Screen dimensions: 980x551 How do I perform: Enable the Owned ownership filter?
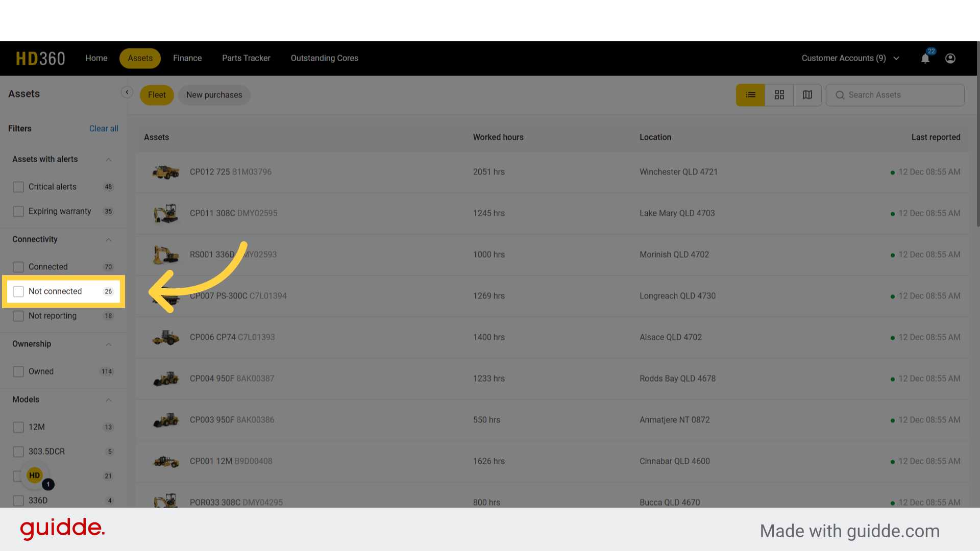point(18,371)
